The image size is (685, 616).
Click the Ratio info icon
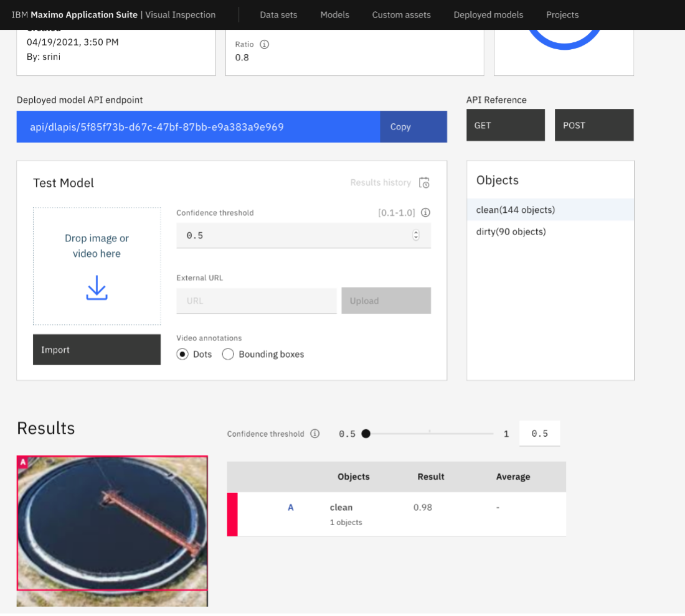(264, 44)
